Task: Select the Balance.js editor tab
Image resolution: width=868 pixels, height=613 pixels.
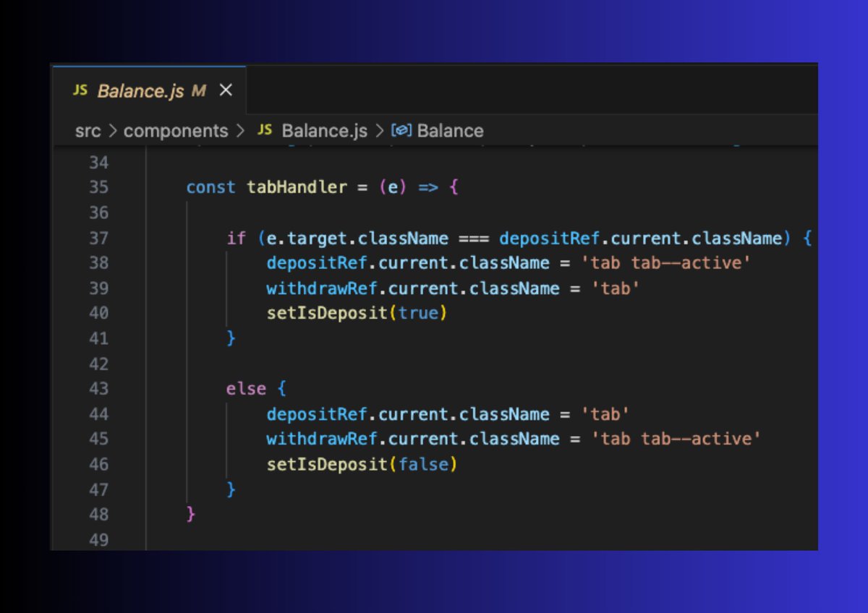Action: [150, 91]
